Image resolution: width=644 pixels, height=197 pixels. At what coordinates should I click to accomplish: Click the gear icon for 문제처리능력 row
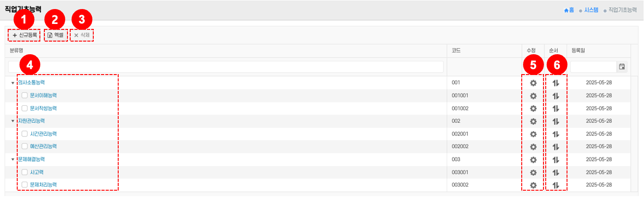click(x=533, y=185)
